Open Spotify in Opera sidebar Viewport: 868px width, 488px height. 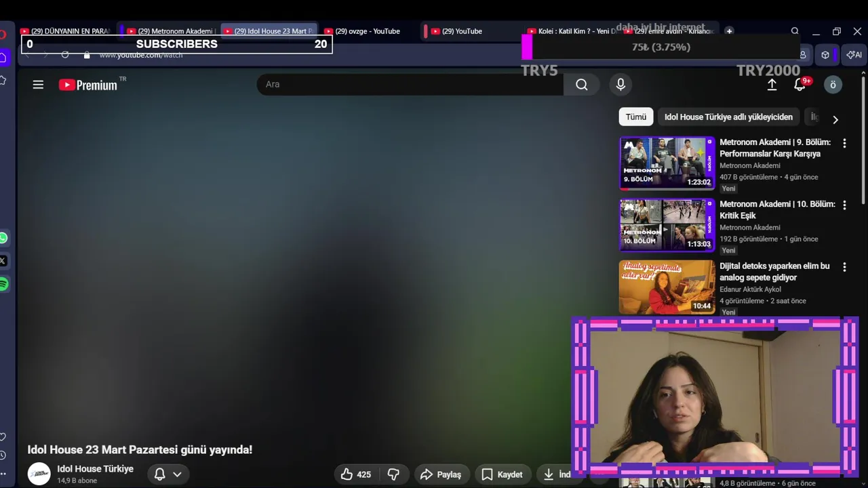tap(3, 284)
